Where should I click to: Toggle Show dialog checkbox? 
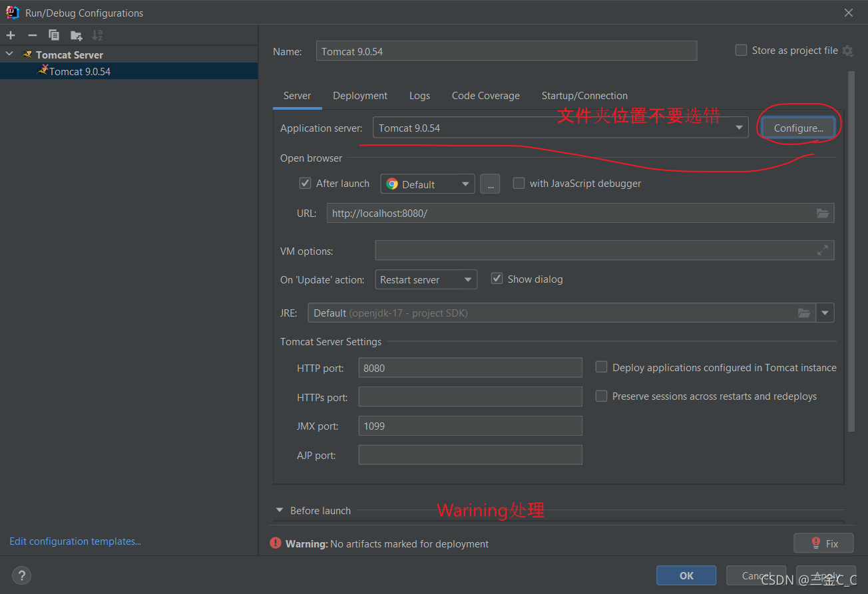tap(497, 279)
